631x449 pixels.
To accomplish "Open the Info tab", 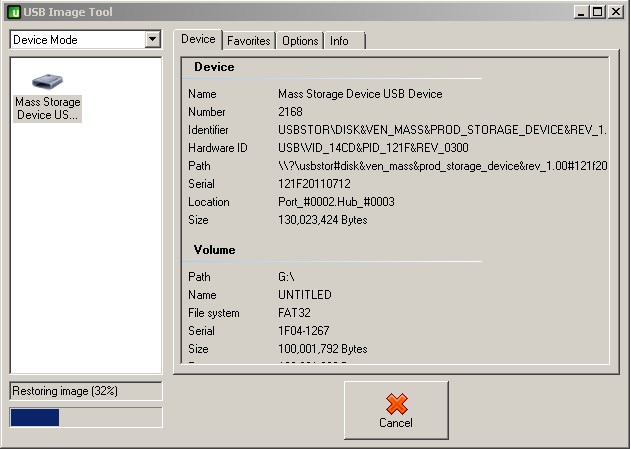I will click(x=344, y=41).
